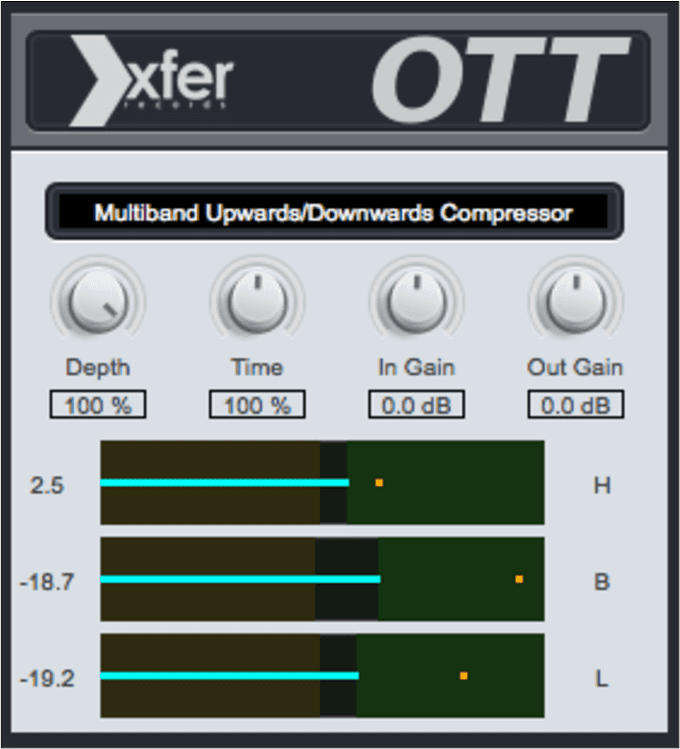Click the In Gain knob
This screenshot has height=749, width=680.
(416, 301)
